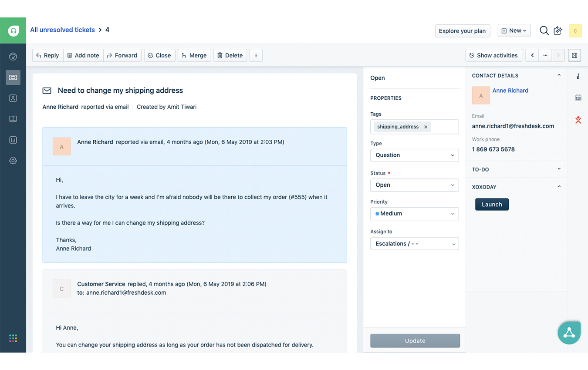This screenshot has height=370, width=588.
Task: Open Contacts from the left sidebar
Action: pyautogui.click(x=13, y=98)
